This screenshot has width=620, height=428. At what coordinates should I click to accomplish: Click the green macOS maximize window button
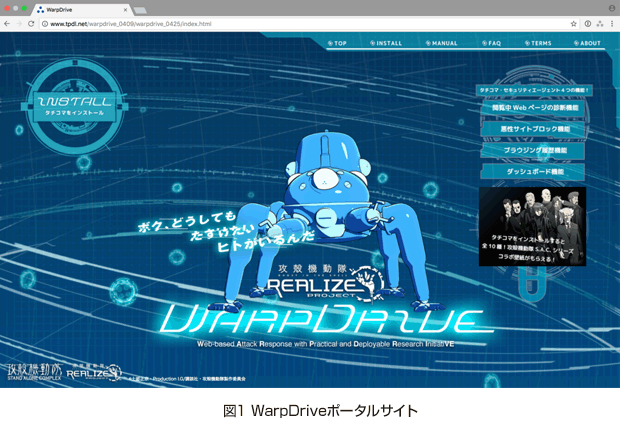click(x=24, y=8)
